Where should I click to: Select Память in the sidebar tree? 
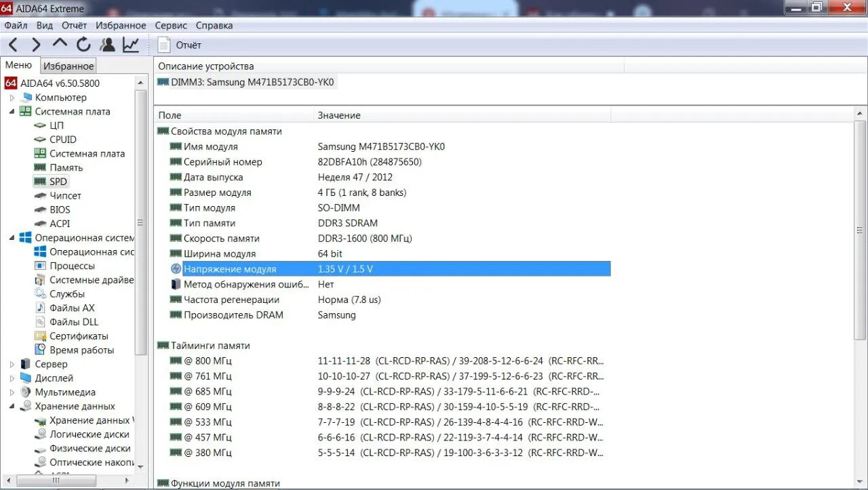pos(66,167)
